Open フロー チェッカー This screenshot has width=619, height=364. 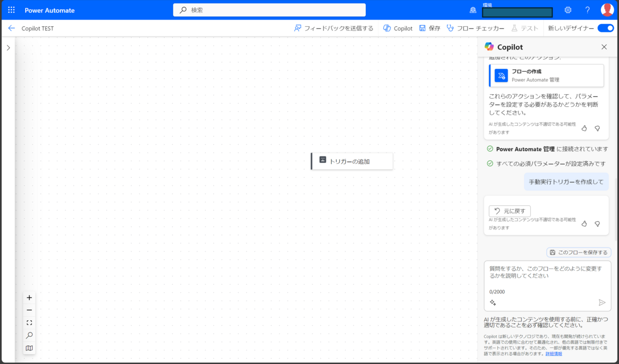click(476, 28)
